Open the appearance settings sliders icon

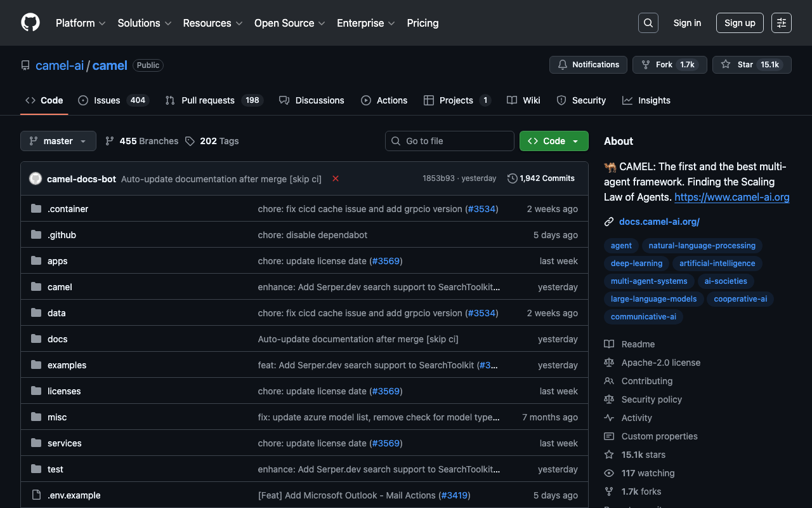[x=781, y=23]
